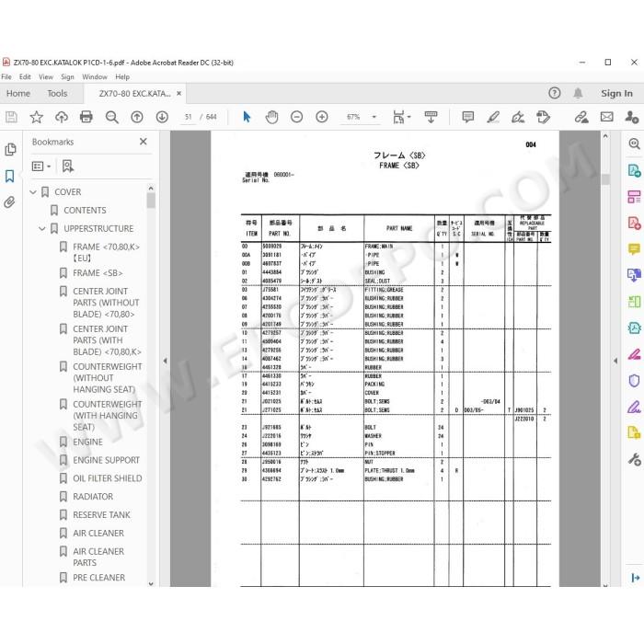This screenshot has width=644, height=644.
Task: Zoom in with the plus circle icon
Action: (x=322, y=117)
